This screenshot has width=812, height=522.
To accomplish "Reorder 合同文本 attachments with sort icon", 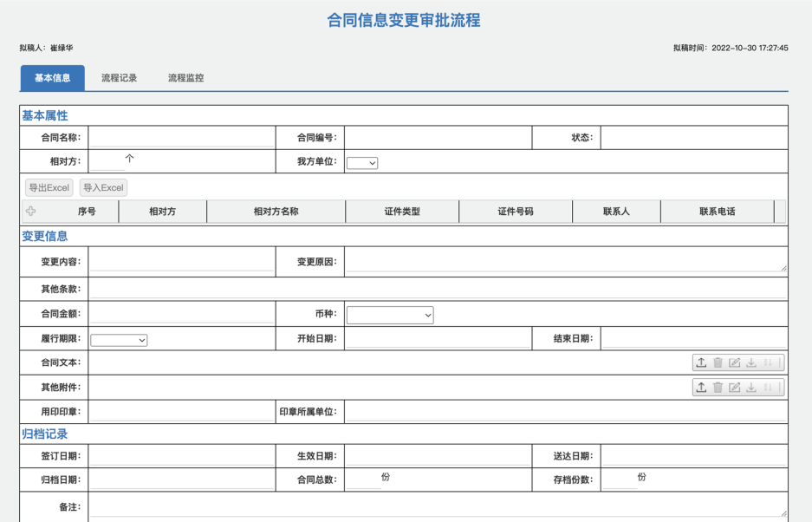I will click(769, 362).
